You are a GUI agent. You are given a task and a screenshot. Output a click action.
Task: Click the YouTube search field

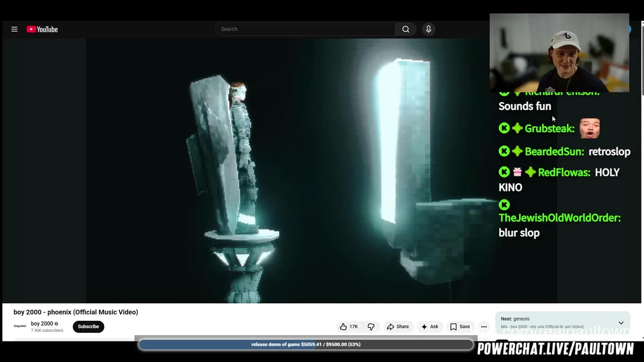(x=305, y=29)
